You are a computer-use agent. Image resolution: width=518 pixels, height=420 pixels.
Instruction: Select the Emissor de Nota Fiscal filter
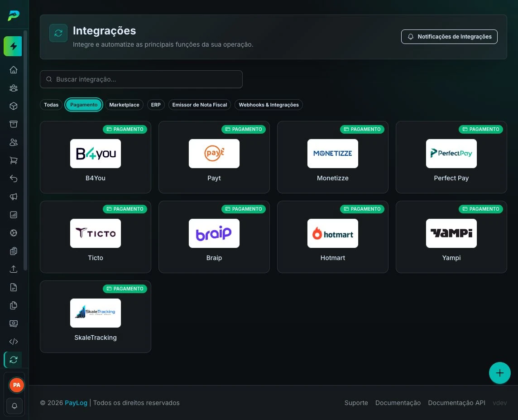200,105
